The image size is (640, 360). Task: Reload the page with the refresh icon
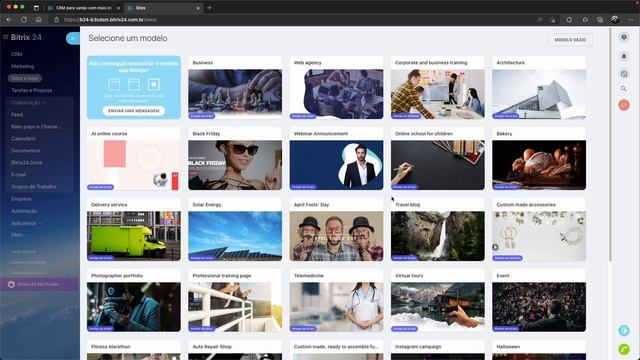click(24, 20)
